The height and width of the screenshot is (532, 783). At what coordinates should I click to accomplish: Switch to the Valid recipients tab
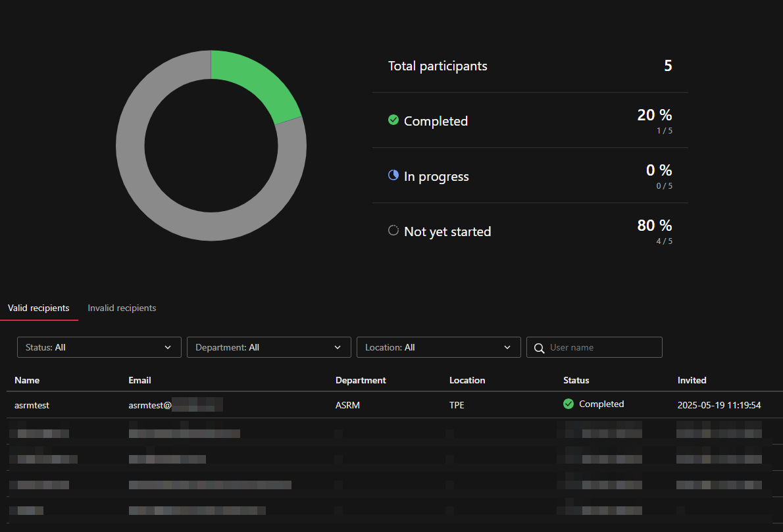[x=39, y=308]
